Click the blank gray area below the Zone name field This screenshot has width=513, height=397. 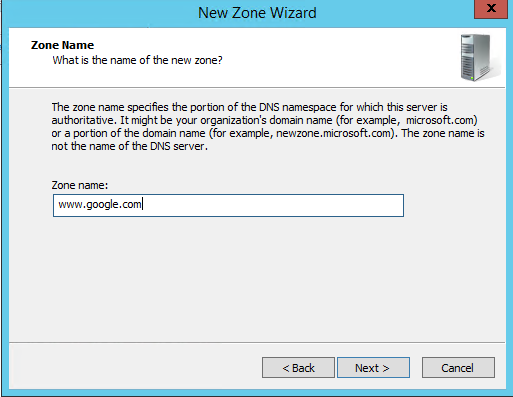pyautogui.click(x=257, y=280)
